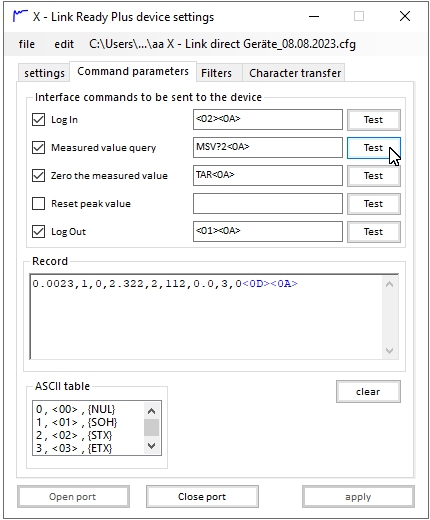Switch to the Filters tab
Screen dimensions: 430x520
point(216,73)
